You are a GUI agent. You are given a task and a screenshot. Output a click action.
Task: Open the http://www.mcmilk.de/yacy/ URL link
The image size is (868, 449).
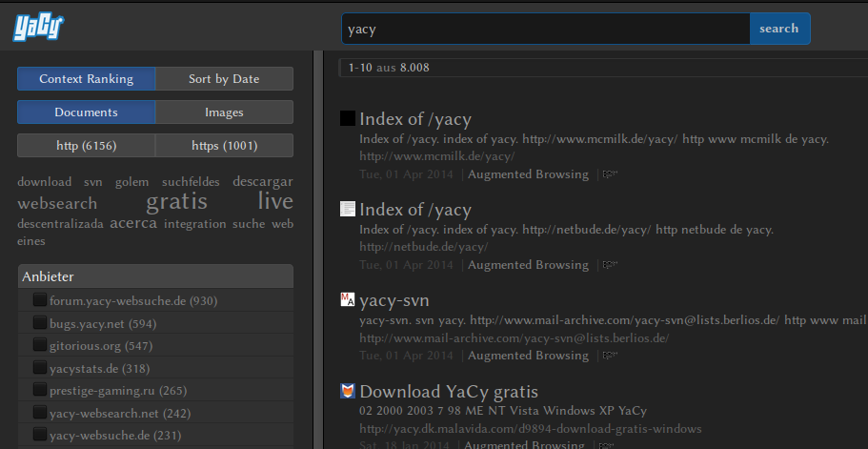pos(436,156)
